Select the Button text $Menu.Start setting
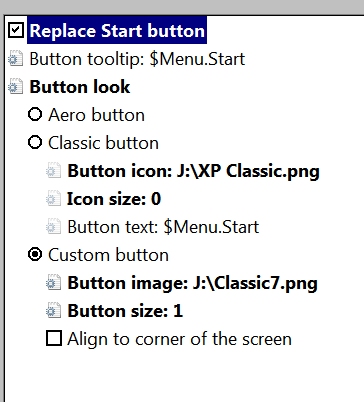Screen dimensions: 364x402 [163, 227]
